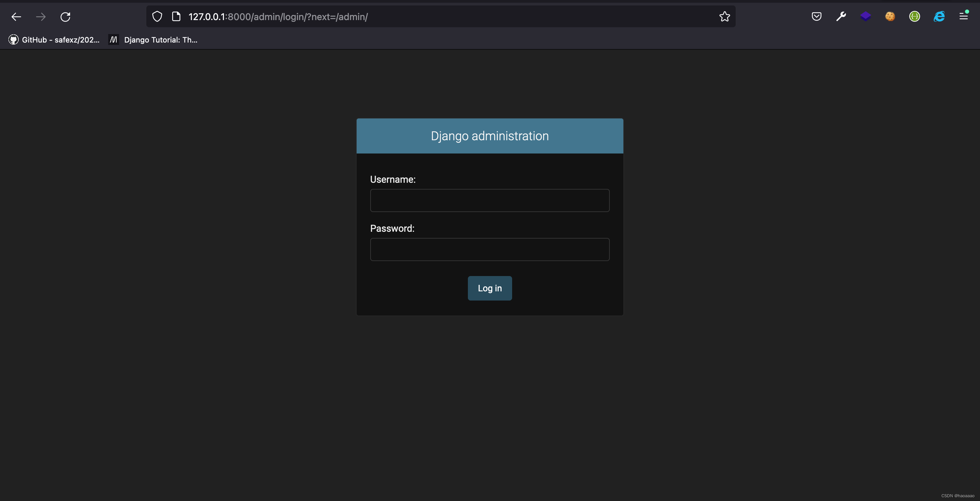Reload the current page

pos(65,17)
